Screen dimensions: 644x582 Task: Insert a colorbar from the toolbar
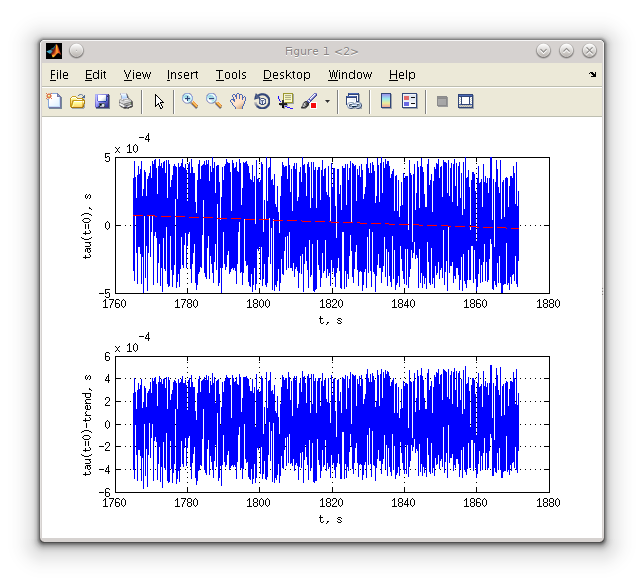386,101
